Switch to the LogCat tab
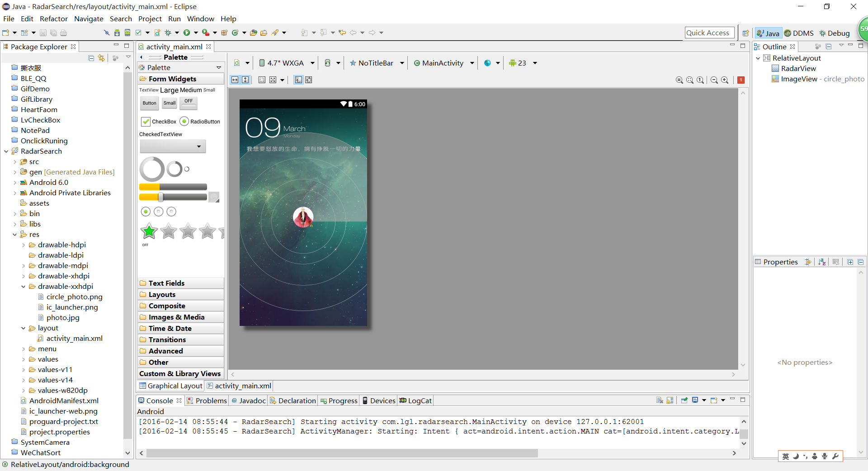Image resolution: width=868 pixels, height=471 pixels. pyautogui.click(x=415, y=400)
